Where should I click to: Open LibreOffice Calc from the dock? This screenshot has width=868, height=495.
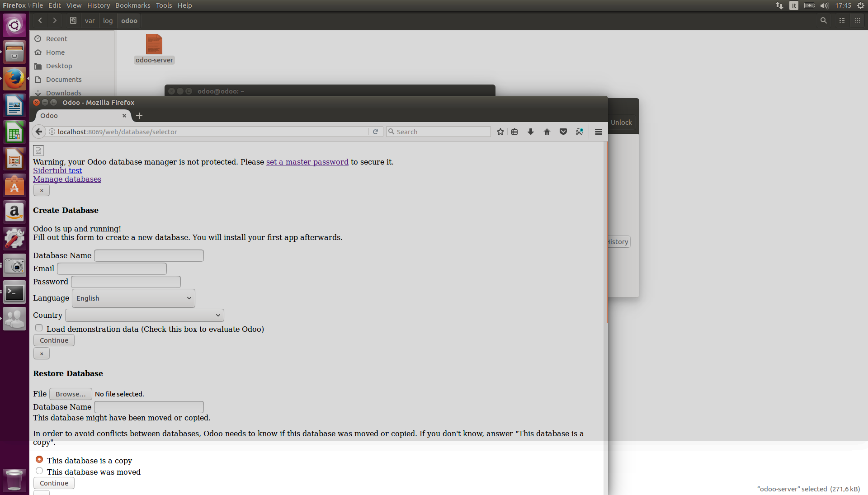(x=14, y=132)
